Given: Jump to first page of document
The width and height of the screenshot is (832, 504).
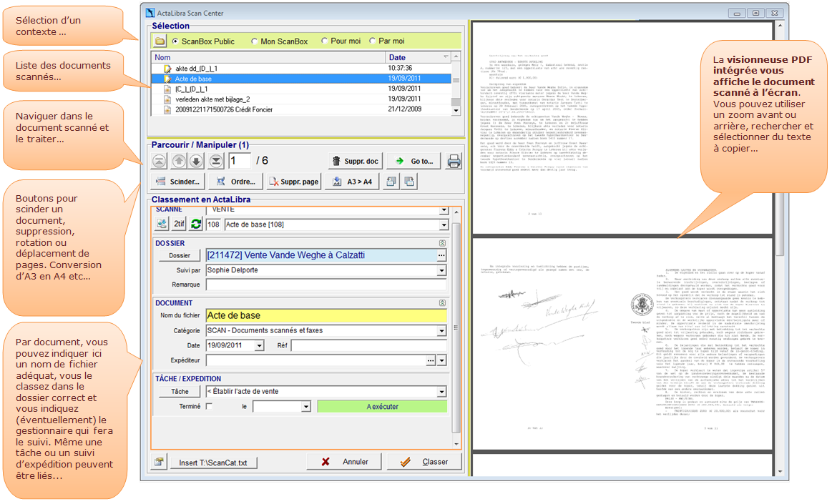Looking at the screenshot, I should tap(160, 161).
